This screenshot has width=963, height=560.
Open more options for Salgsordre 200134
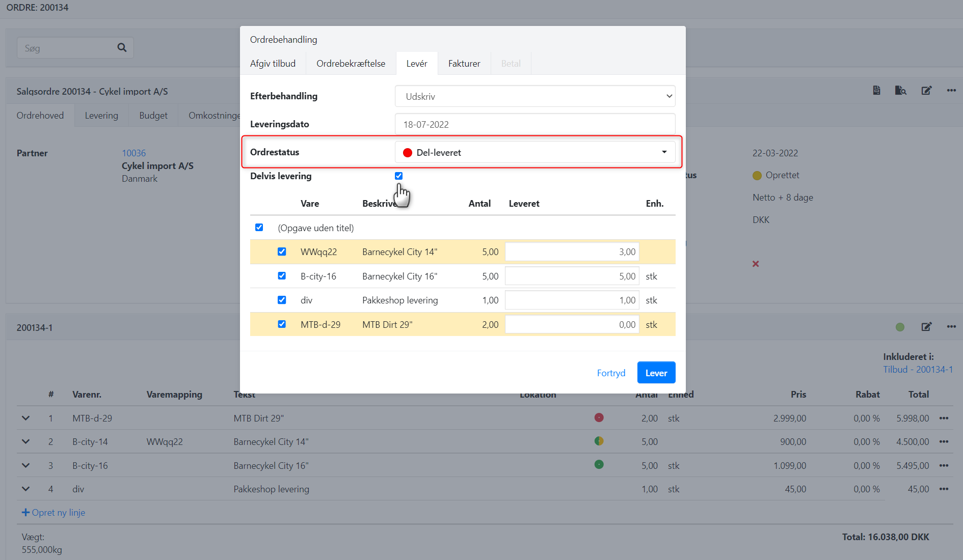[x=951, y=91]
